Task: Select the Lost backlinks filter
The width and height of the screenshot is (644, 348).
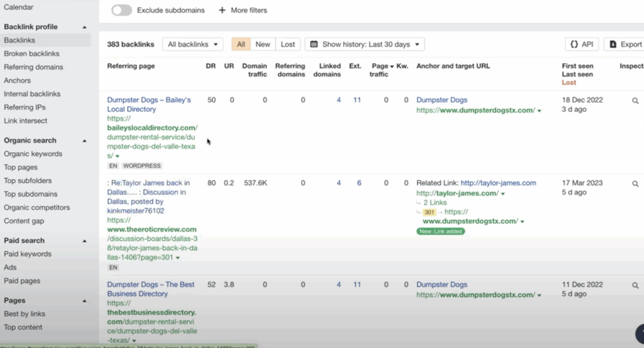Action: click(x=287, y=44)
